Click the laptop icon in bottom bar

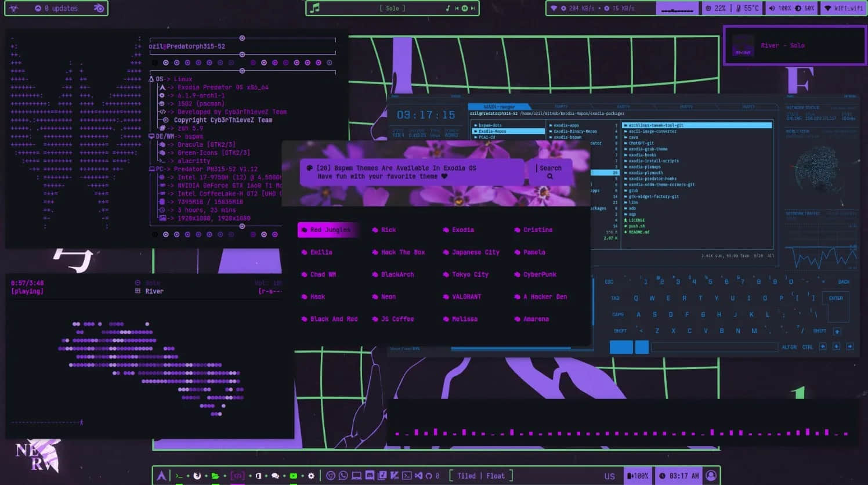click(356, 476)
